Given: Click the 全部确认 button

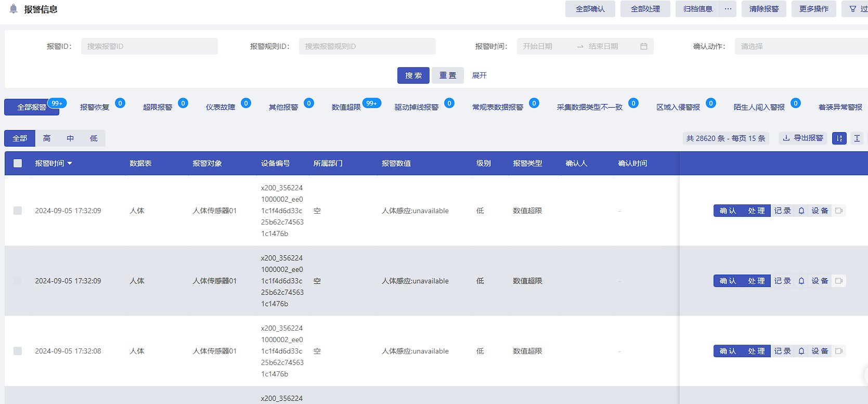Looking at the screenshot, I should pyautogui.click(x=590, y=9).
